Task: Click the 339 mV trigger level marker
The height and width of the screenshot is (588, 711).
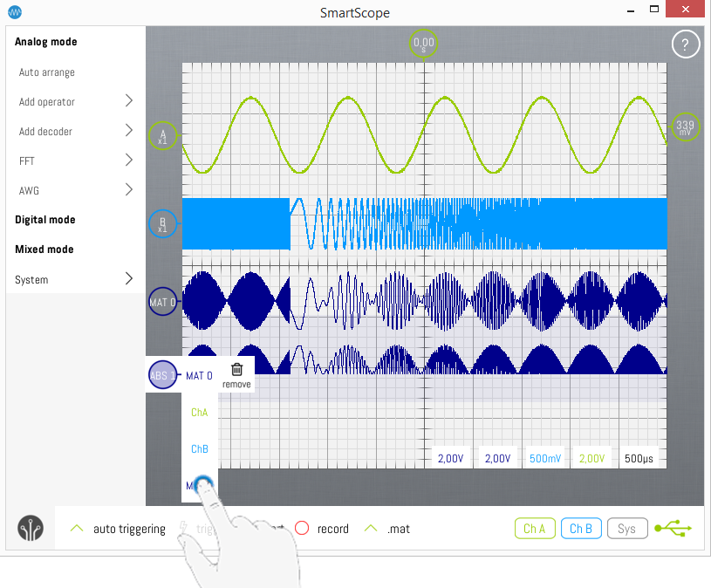Action: (x=686, y=129)
